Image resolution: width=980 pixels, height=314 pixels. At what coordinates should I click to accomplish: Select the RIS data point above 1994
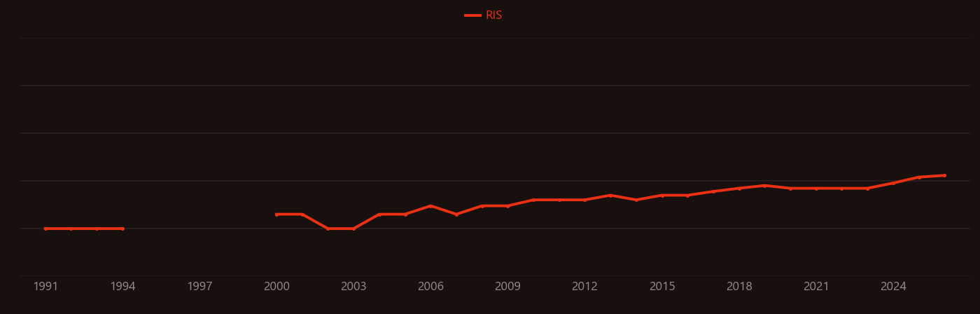coord(122,228)
